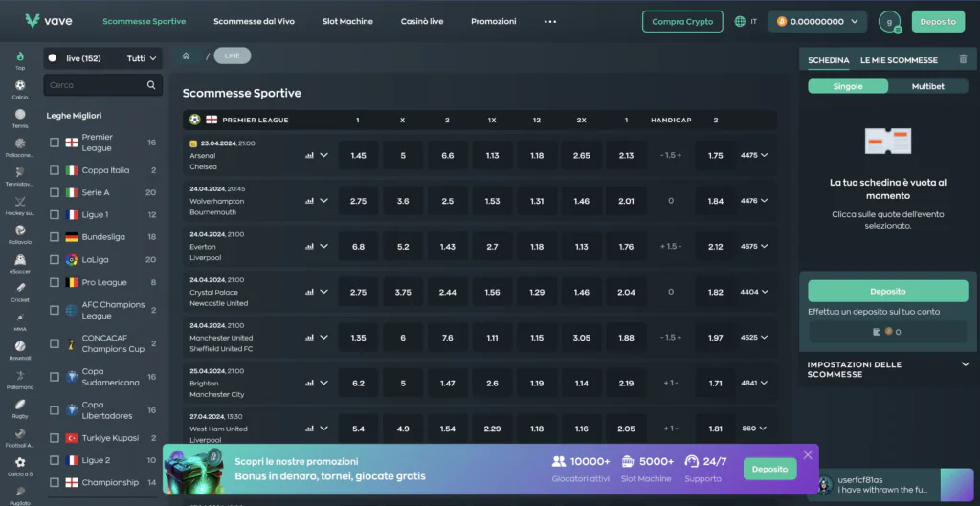Select the Singole tab
The height and width of the screenshot is (506, 980).
848,86
